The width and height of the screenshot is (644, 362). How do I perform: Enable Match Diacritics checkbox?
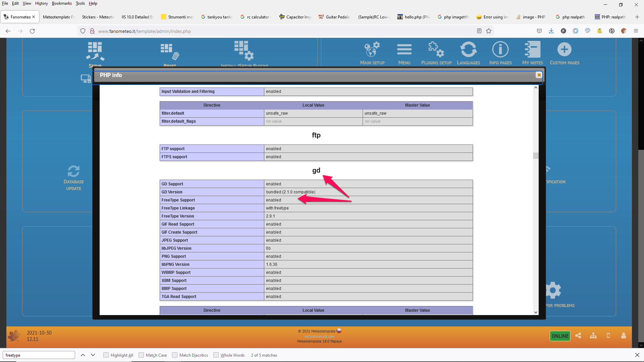175,355
